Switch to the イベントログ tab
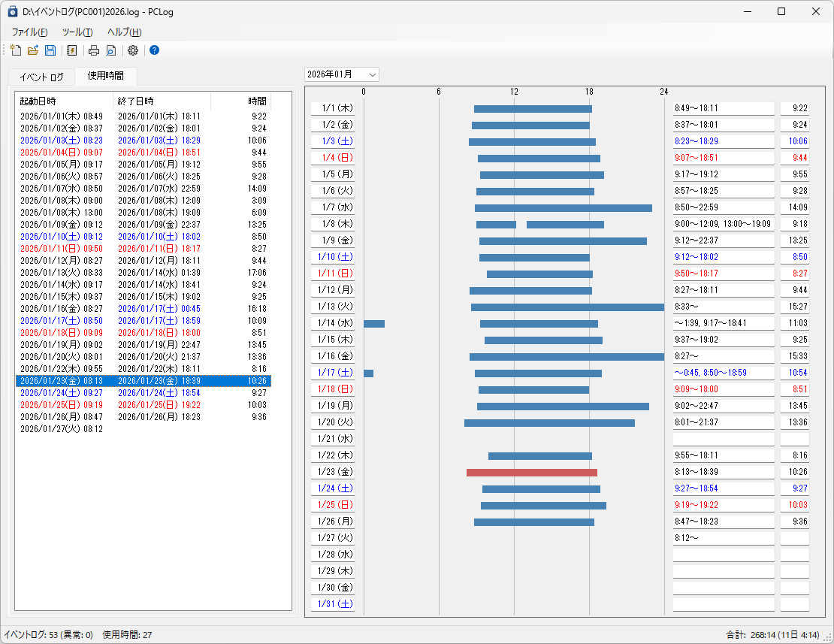The height and width of the screenshot is (644, 834). 41,77
